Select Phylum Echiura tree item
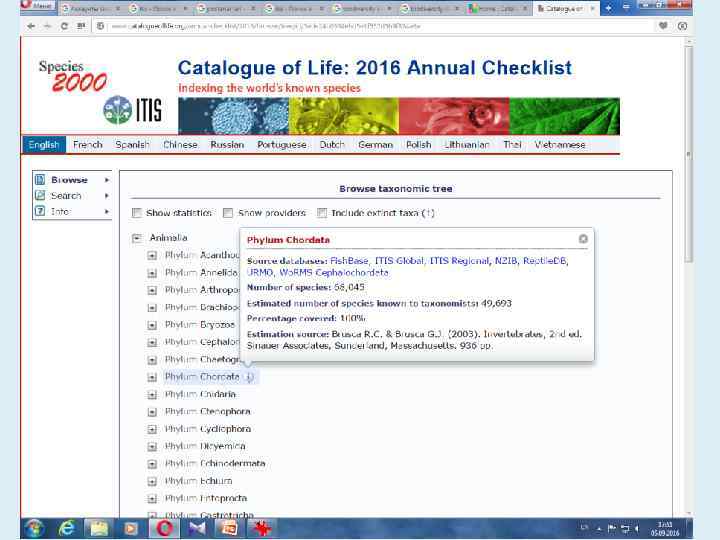The width and height of the screenshot is (720, 540). point(198,481)
